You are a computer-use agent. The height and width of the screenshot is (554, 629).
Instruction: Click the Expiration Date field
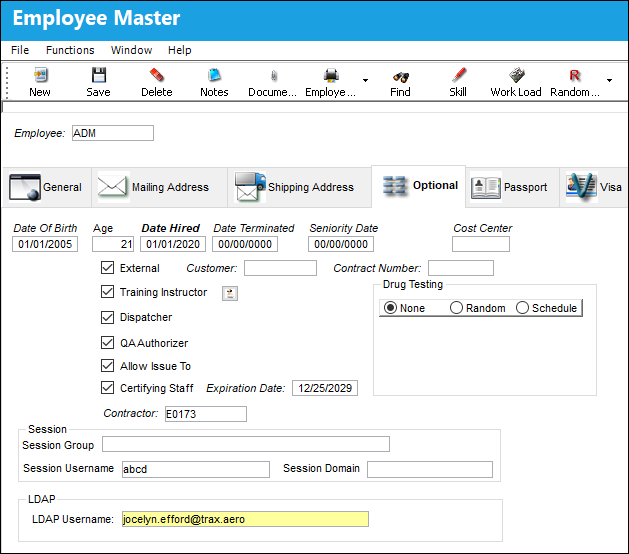[x=325, y=388]
